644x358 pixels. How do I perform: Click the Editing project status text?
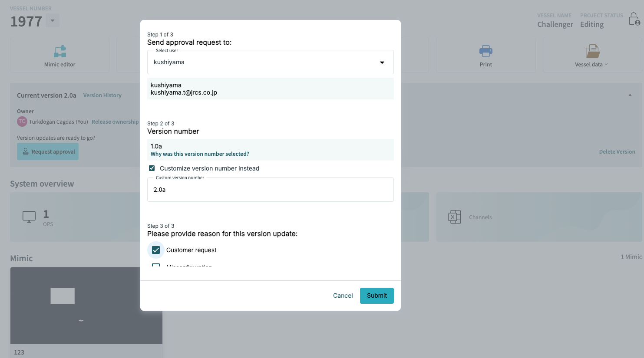(592, 24)
